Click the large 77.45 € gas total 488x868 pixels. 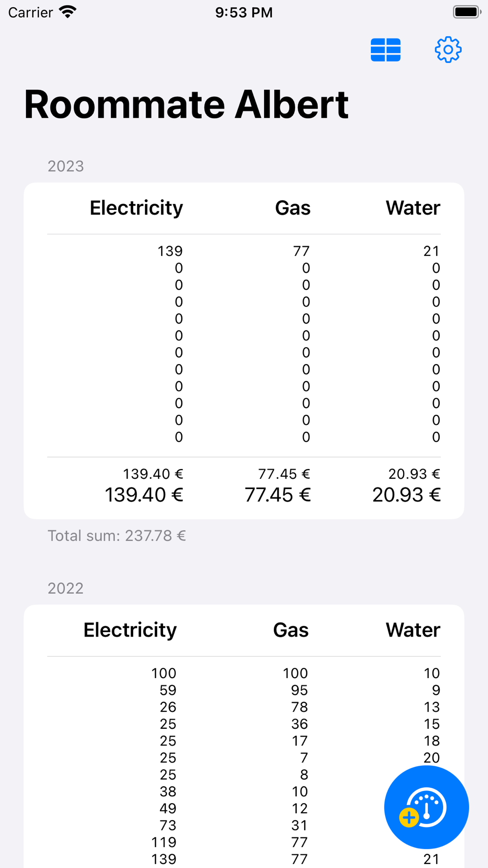[277, 495]
